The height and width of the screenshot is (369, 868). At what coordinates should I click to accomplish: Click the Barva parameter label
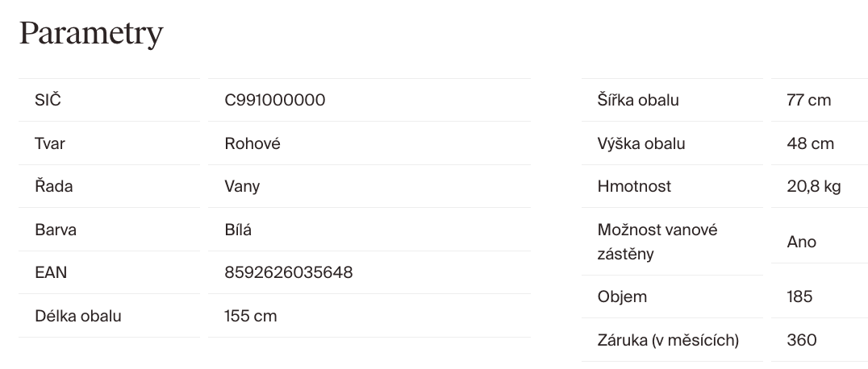click(55, 230)
